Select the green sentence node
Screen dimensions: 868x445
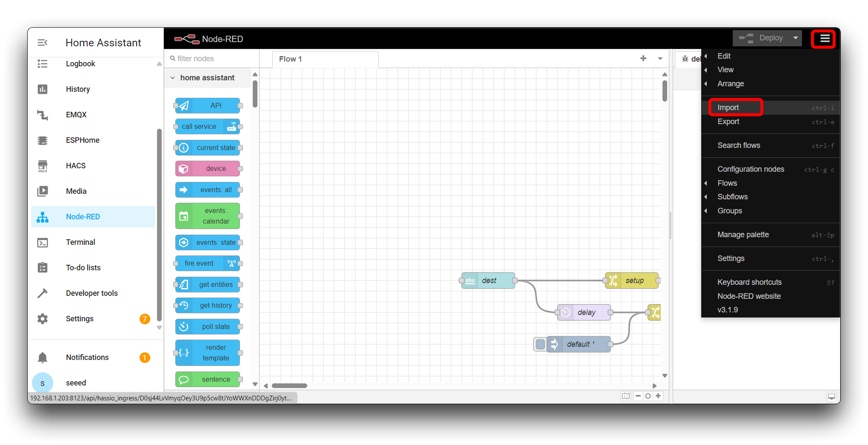click(x=208, y=379)
